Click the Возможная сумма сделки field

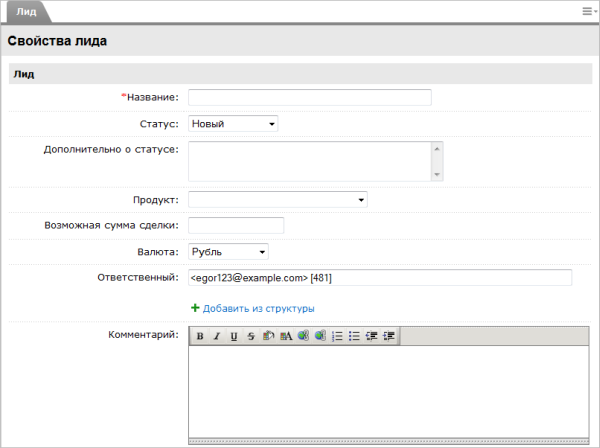(236, 226)
